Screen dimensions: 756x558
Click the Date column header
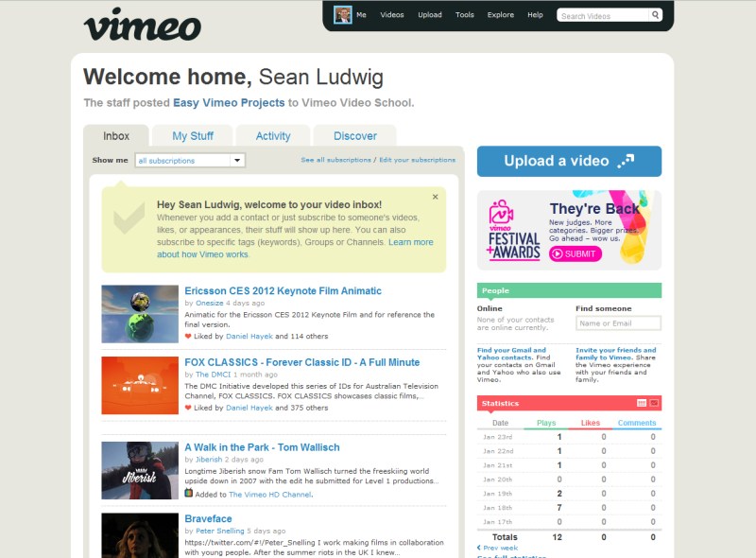(x=501, y=423)
